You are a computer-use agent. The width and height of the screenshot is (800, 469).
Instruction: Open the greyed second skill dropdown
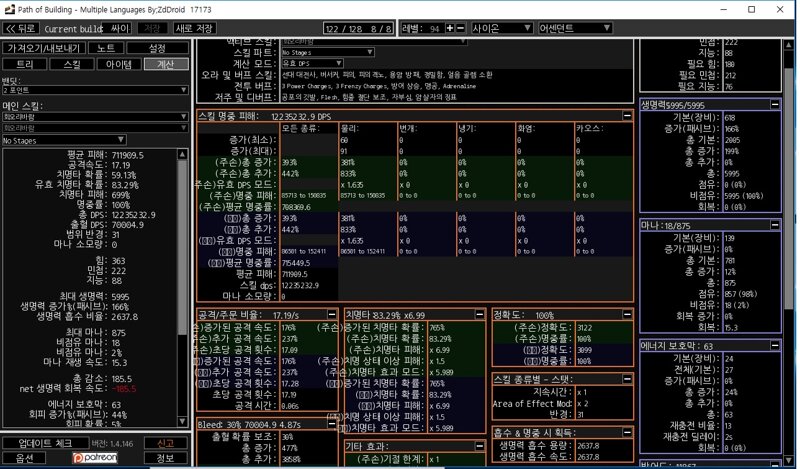95,128
